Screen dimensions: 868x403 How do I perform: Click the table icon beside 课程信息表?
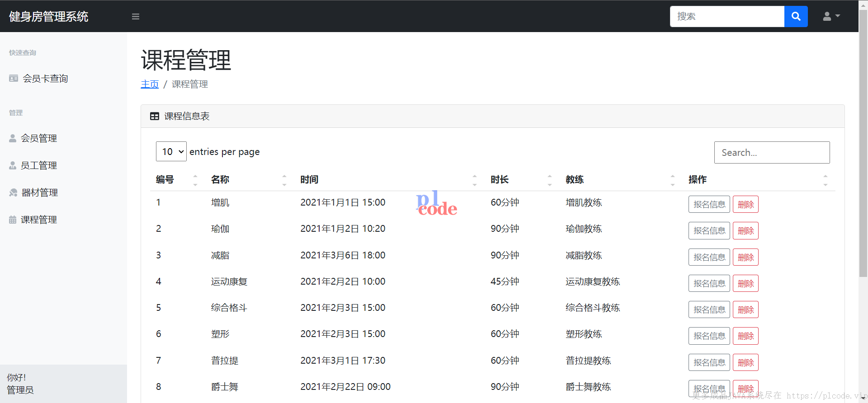click(155, 116)
